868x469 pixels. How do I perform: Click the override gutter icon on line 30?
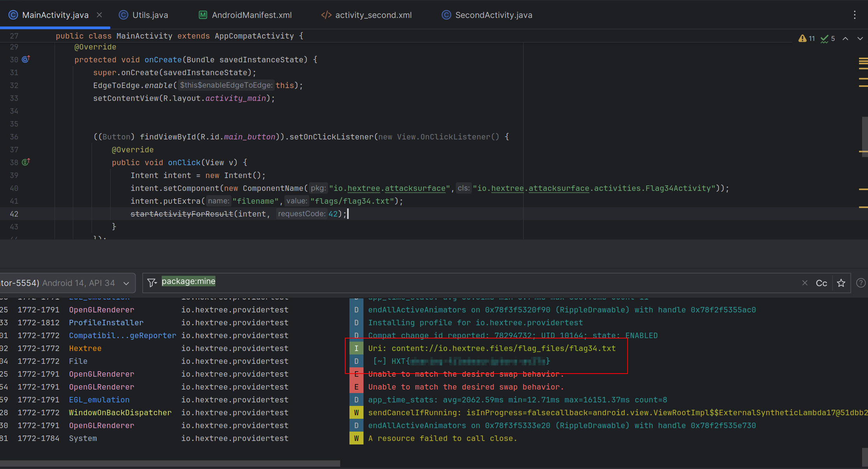tap(26, 59)
